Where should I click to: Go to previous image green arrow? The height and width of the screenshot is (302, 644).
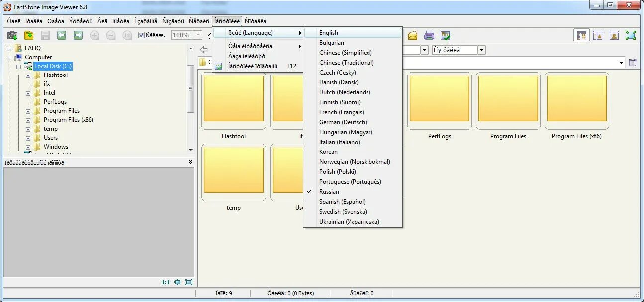[62, 35]
